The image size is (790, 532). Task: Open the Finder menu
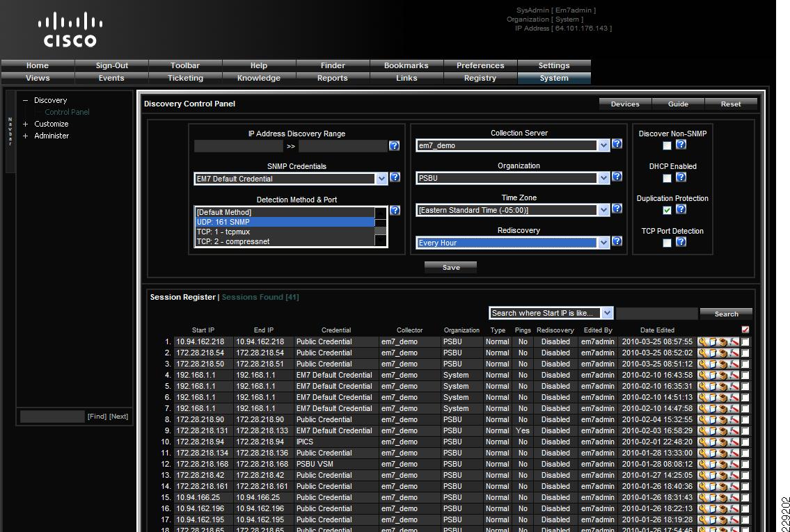[333, 65]
